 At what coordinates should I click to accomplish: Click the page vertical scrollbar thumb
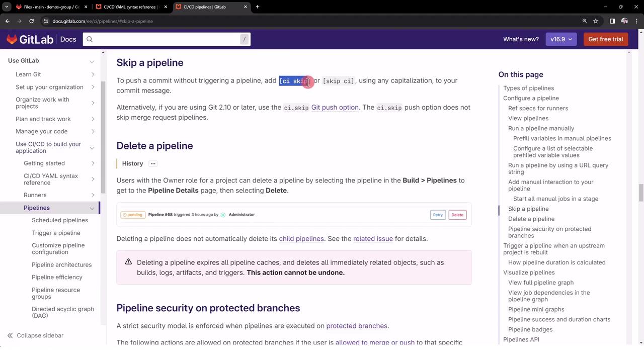click(x=641, y=193)
